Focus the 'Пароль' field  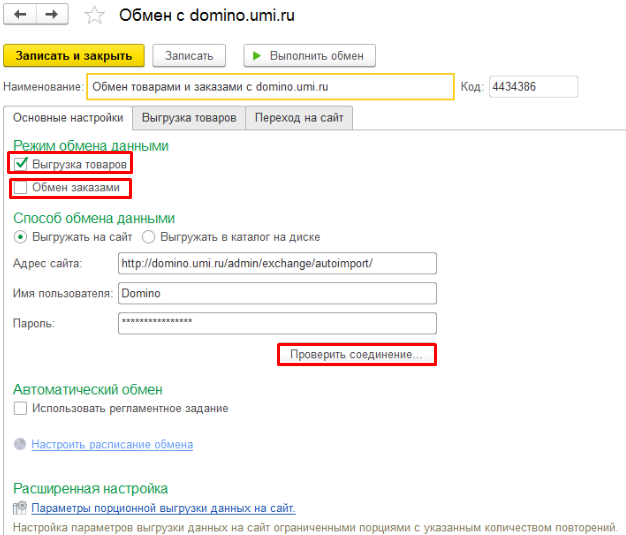point(277,323)
